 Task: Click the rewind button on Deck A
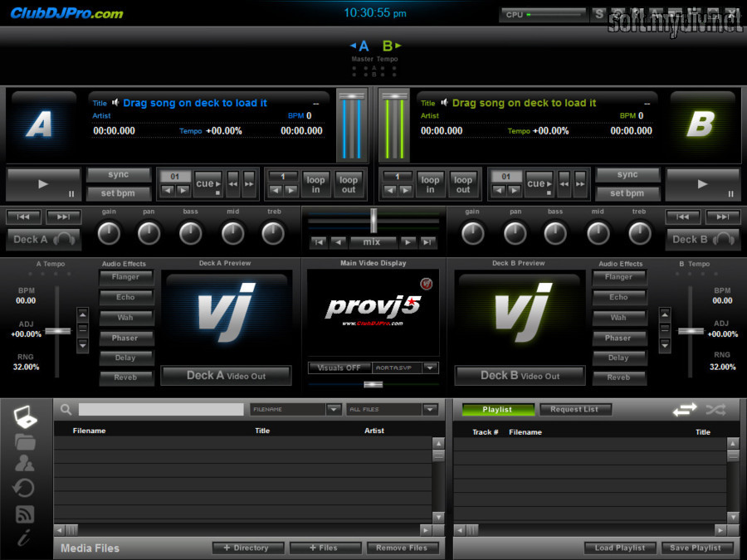point(233,184)
